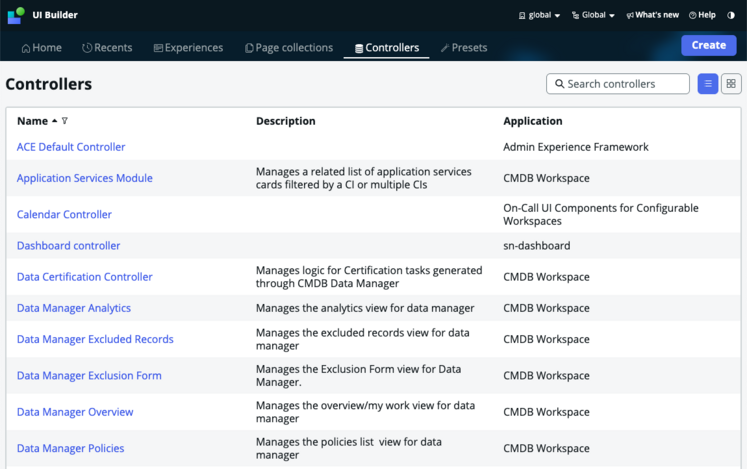Go to the Home tab
Viewport: 747px width, 469px height.
coord(41,48)
